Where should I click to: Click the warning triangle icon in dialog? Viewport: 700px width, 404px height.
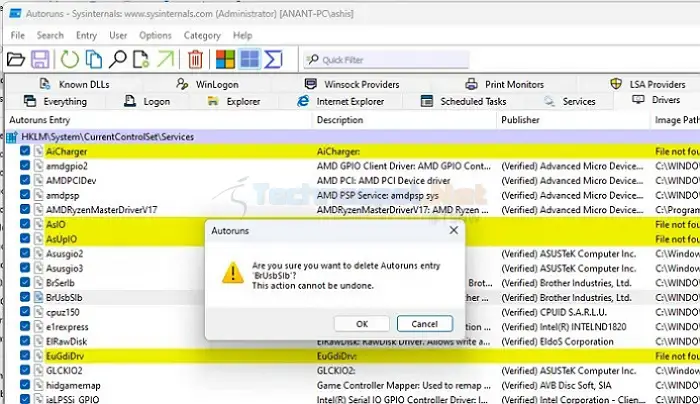point(233,273)
